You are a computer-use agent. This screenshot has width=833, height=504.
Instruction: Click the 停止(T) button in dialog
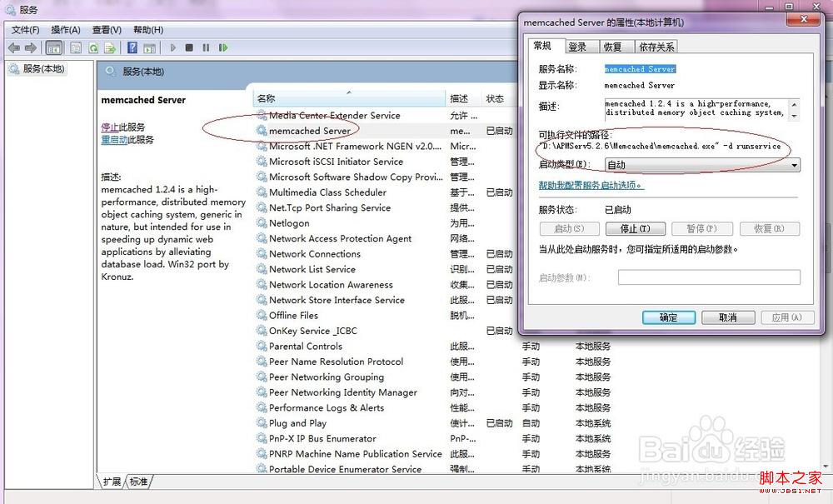point(636,229)
